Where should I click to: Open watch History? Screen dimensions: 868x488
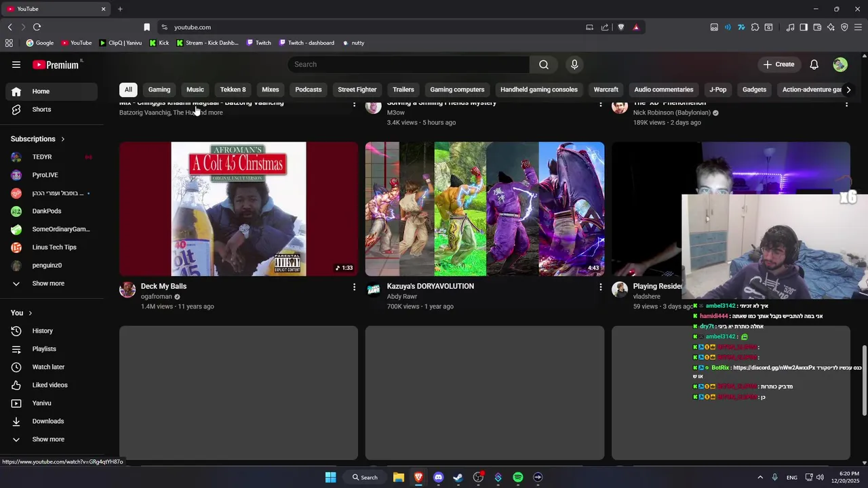[x=52, y=331]
